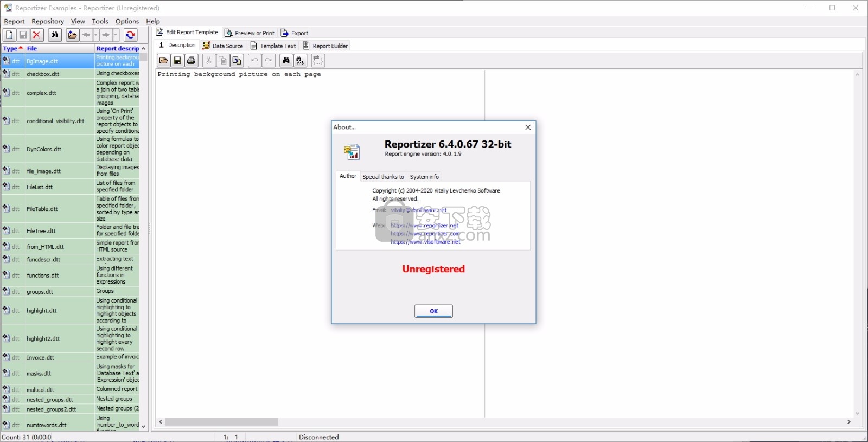Click the file list scroll down arrow
This screenshot has width=868, height=442.
[143, 427]
